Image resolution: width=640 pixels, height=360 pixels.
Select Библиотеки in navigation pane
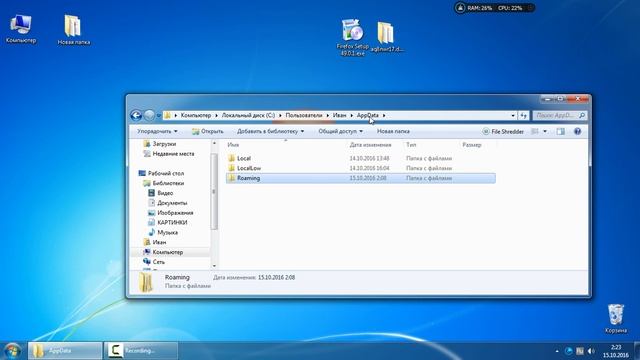[168, 183]
